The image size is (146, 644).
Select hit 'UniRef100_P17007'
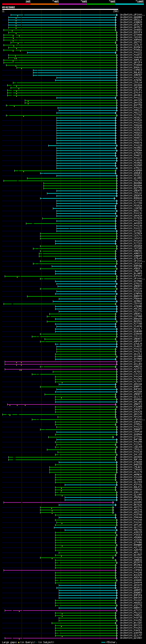(131, 382)
